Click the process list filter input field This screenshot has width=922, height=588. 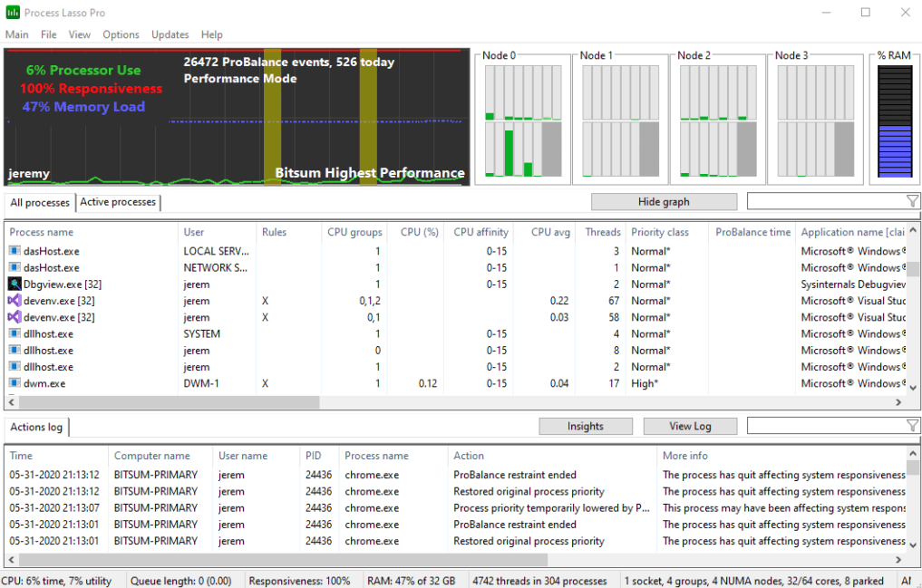826,201
